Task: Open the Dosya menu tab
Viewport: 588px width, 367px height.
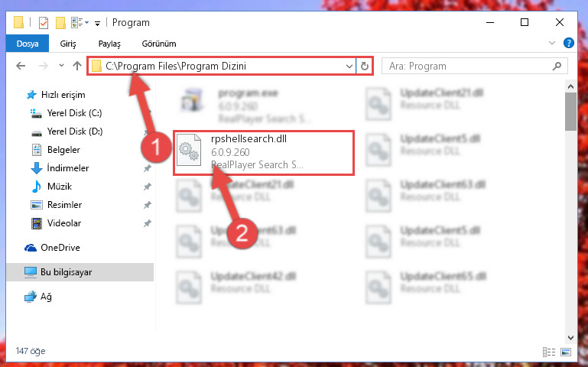Action: click(28, 44)
